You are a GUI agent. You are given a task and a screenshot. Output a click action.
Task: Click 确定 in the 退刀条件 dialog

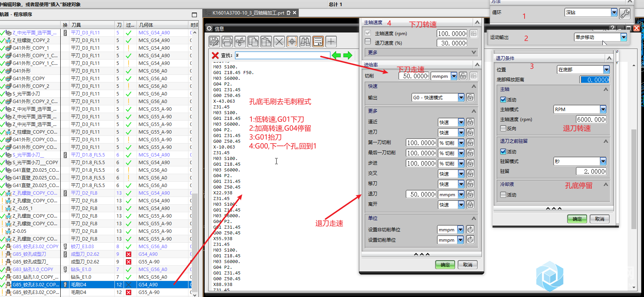(577, 219)
